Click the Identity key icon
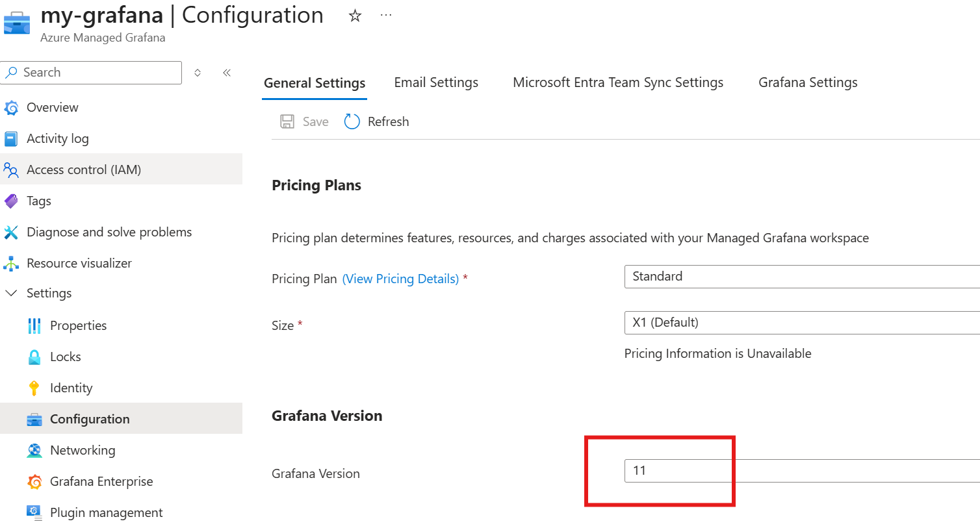The width and height of the screenshot is (980, 528). click(34, 388)
